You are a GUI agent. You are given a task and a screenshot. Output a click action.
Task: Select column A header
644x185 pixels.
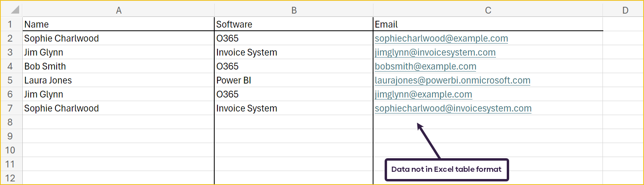click(119, 10)
